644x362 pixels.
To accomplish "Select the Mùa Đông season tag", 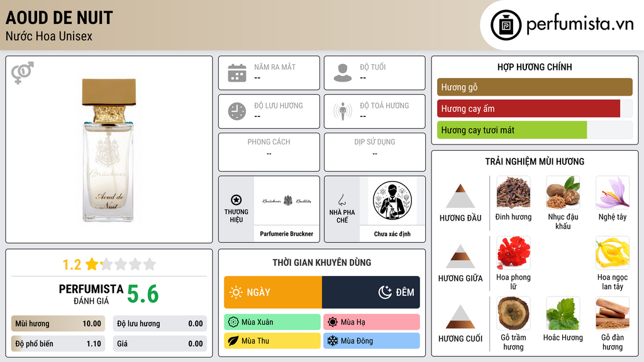I will tap(372, 341).
